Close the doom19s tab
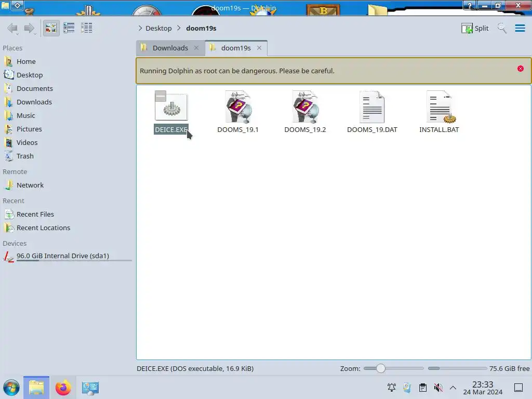Screen dimensions: 532x399 (259, 48)
